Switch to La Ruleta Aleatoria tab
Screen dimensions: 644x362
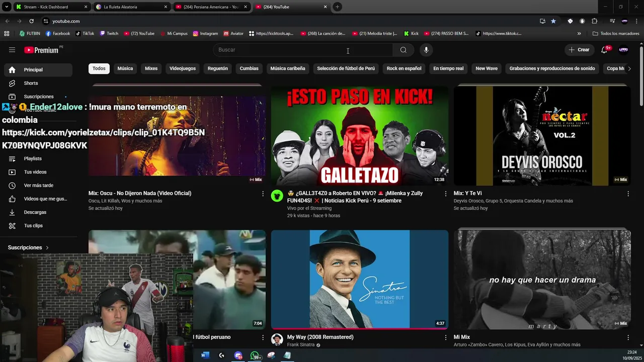pos(132,7)
